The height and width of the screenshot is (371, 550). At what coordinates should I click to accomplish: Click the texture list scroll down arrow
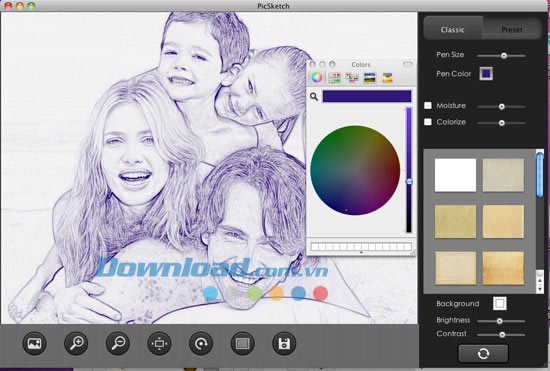tap(540, 289)
